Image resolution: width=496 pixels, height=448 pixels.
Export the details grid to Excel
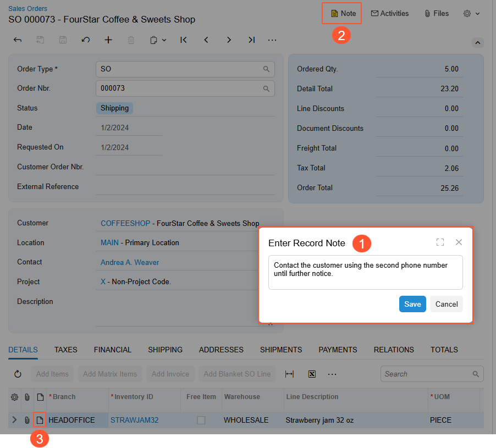pos(312,374)
